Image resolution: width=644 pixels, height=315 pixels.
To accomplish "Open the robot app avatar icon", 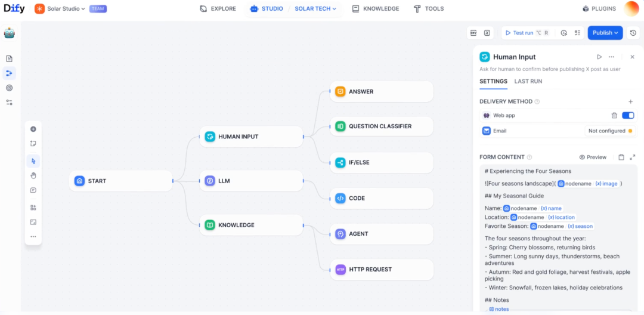I will coord(9,33).
